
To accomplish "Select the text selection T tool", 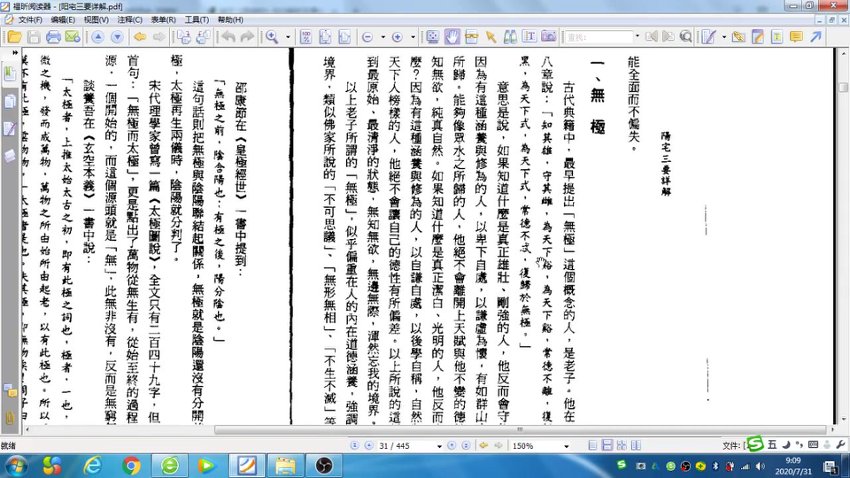I will click(x=529, y=37).
